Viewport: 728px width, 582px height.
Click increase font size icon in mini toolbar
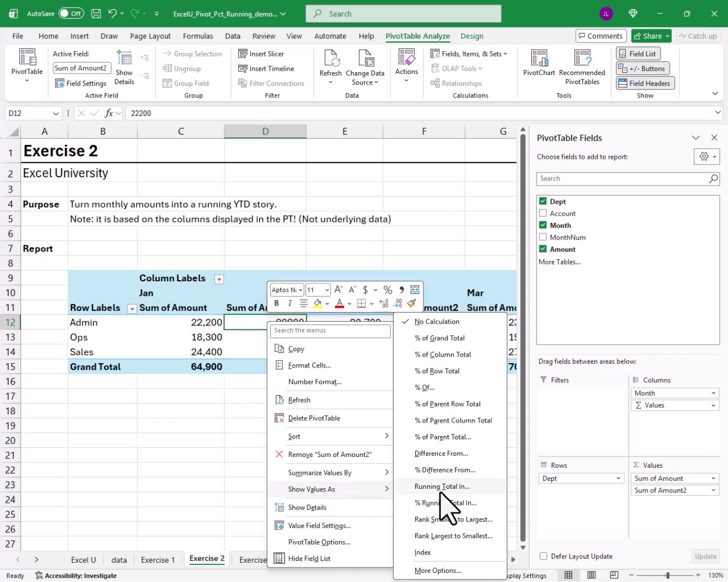tap(338, 290)
